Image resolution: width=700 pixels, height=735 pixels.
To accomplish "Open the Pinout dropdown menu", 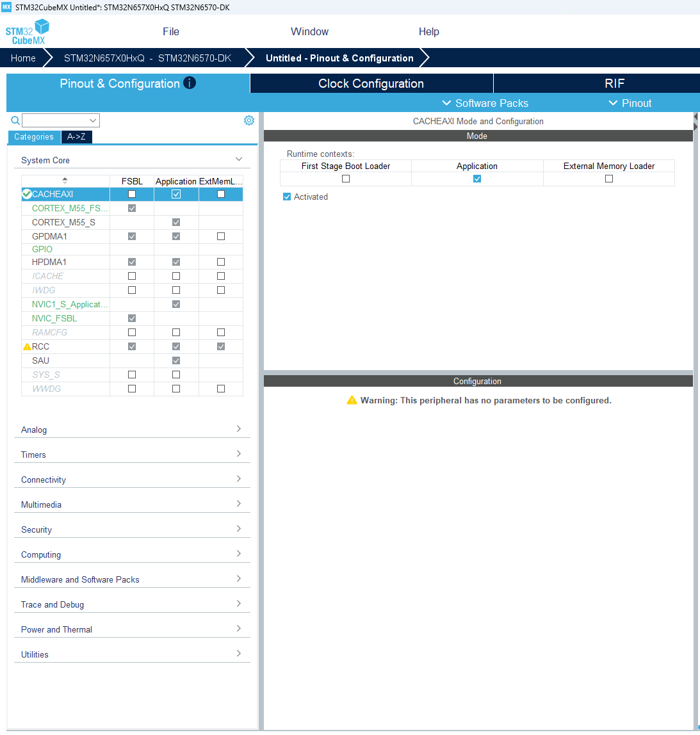I will 630,103.
